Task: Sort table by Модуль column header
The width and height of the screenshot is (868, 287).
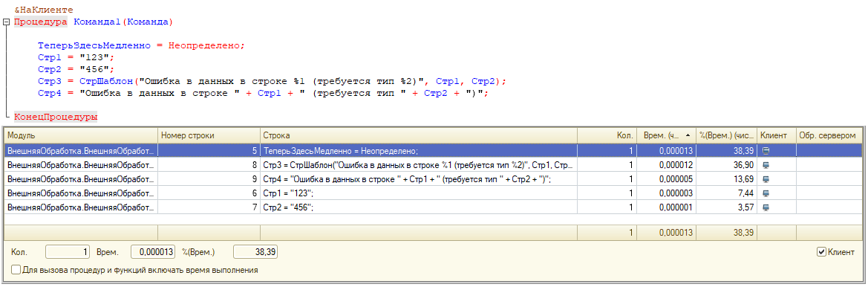Action: tap(81, 135)
